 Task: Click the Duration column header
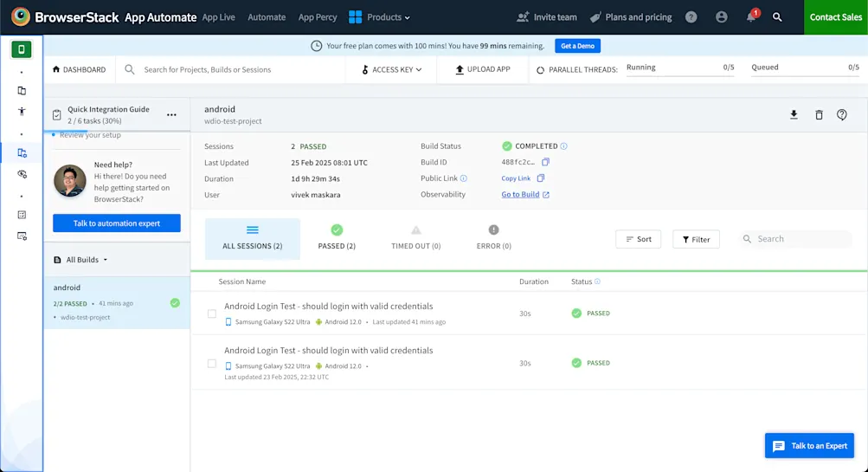tap(534, 281)
